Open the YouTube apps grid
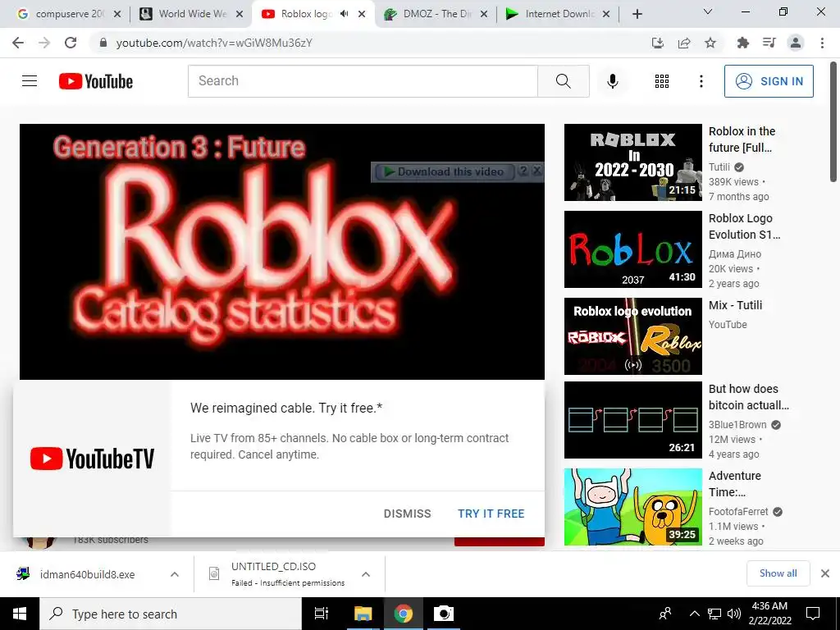Image resolution: width=840 pixels, height=630 pixels. 662,81
